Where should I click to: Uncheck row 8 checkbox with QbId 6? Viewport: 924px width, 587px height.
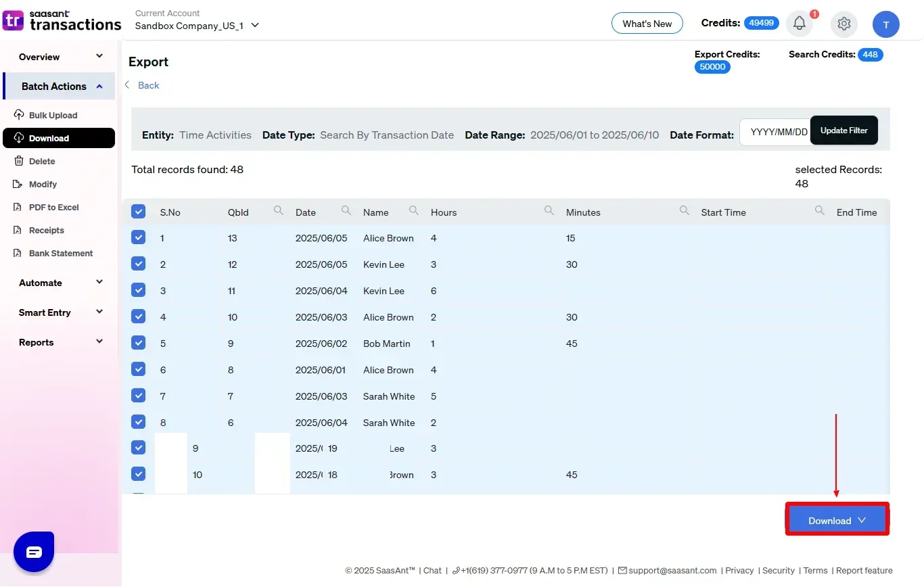(x=138, y=422)
